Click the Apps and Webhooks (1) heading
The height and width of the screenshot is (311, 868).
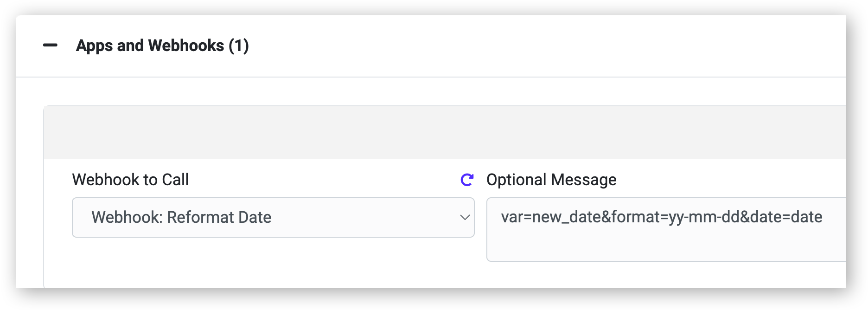(x=162, y=45)
